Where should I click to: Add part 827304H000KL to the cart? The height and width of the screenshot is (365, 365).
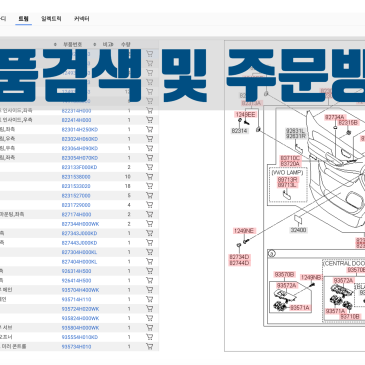(149, 252)
